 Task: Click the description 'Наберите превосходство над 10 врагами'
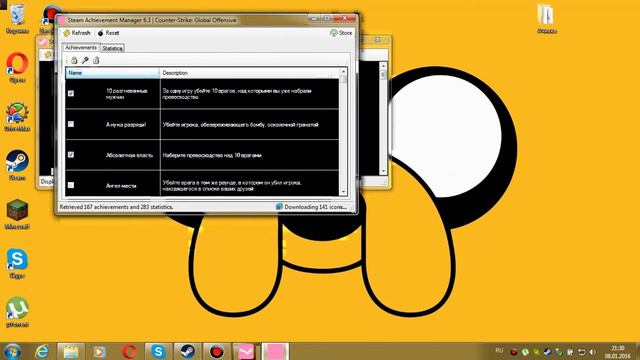(x=212, y=155)
